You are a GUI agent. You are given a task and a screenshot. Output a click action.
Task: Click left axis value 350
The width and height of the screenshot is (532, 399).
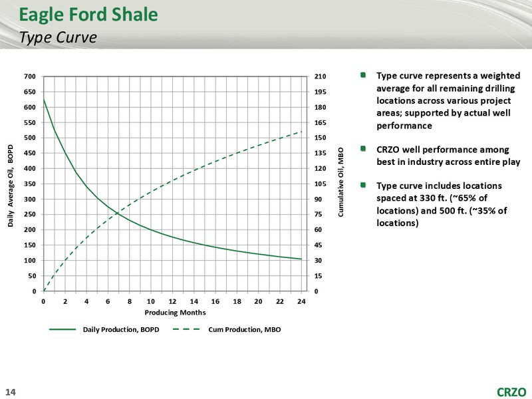tap(30, 184)
